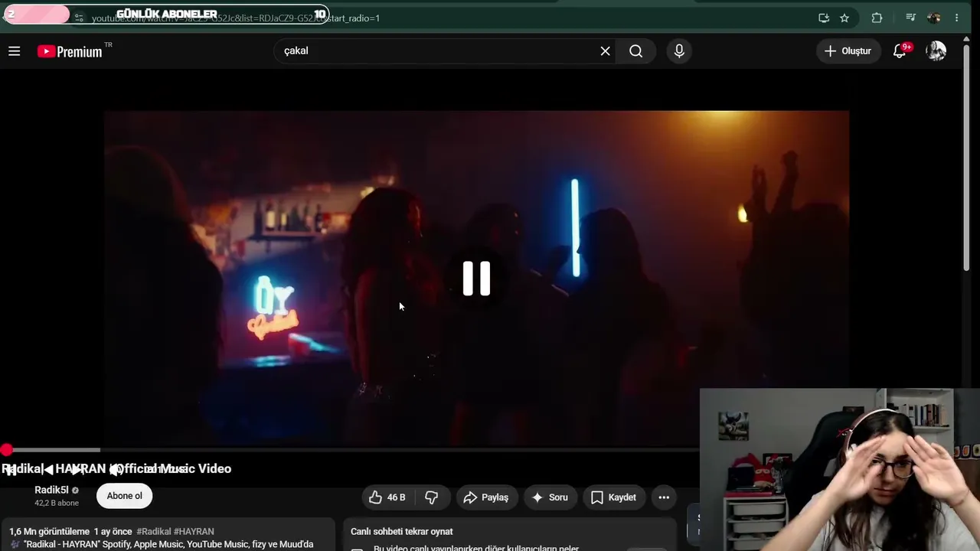Open the YouTube guide hamburger menu
Viewport: 980px width, 551px height.
[x=14, y=51]
